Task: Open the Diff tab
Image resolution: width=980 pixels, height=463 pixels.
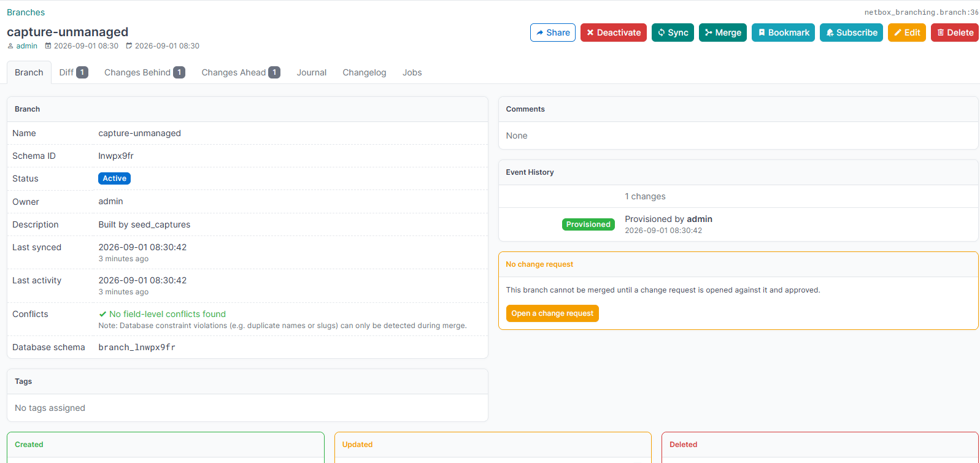Action: (74, 72)
